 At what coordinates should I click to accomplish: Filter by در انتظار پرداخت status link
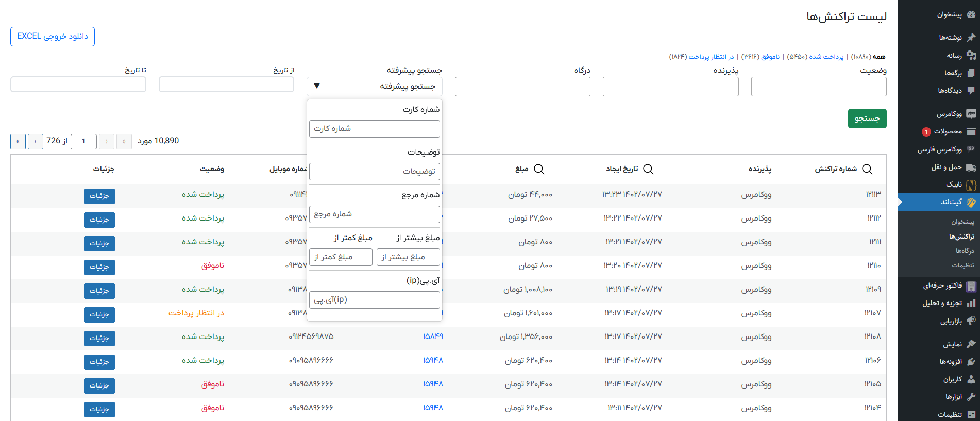click(711, 57)
